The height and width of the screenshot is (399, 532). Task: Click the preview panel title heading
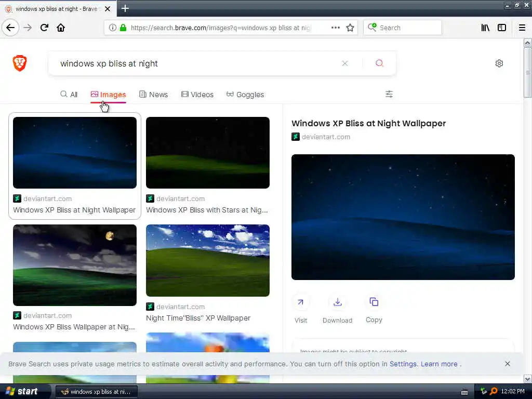[x=368, y=123]
